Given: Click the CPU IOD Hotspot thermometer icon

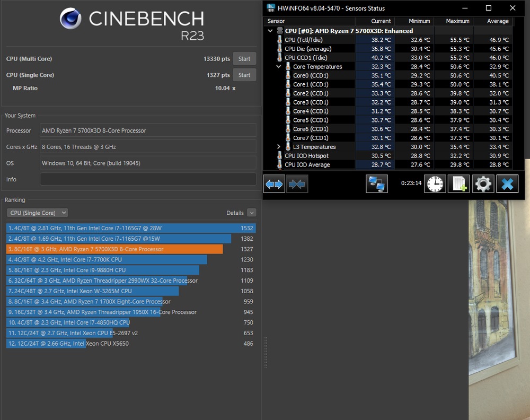Looking at the screenshot, I should click(x=279, y=155).
